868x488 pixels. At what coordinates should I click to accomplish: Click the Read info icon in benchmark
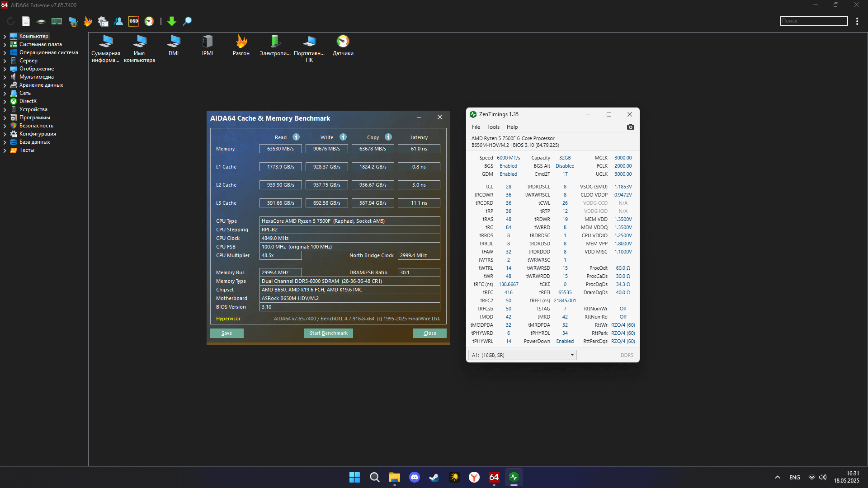tap(296, 137)
